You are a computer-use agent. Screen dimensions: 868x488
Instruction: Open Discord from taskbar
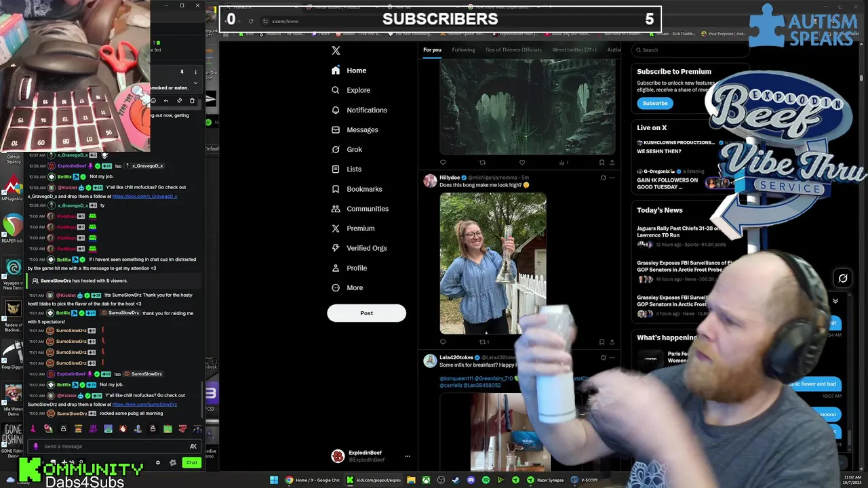(x=471, y=480)
